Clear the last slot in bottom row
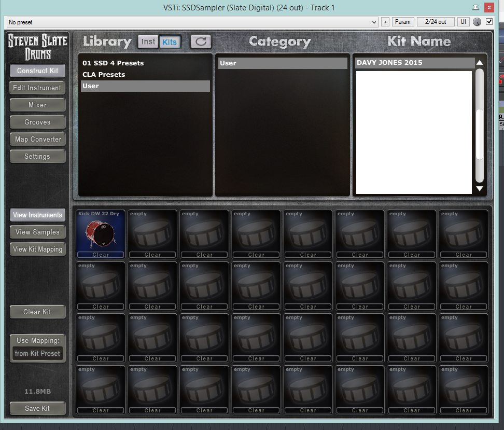Image resolution: width=504 pixels, height=430 pixels. [x=464, y=410]
